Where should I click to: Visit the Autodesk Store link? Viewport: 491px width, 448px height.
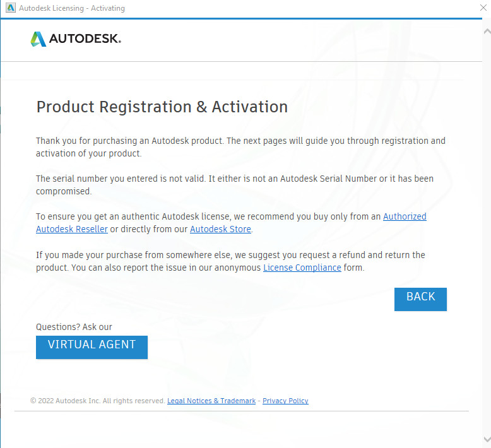point(220,229)
